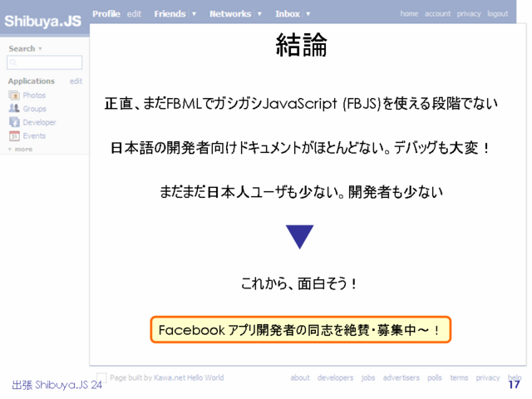
Task: Open the developers footer link
Action: pyautogui.click(x=335, y=377)
